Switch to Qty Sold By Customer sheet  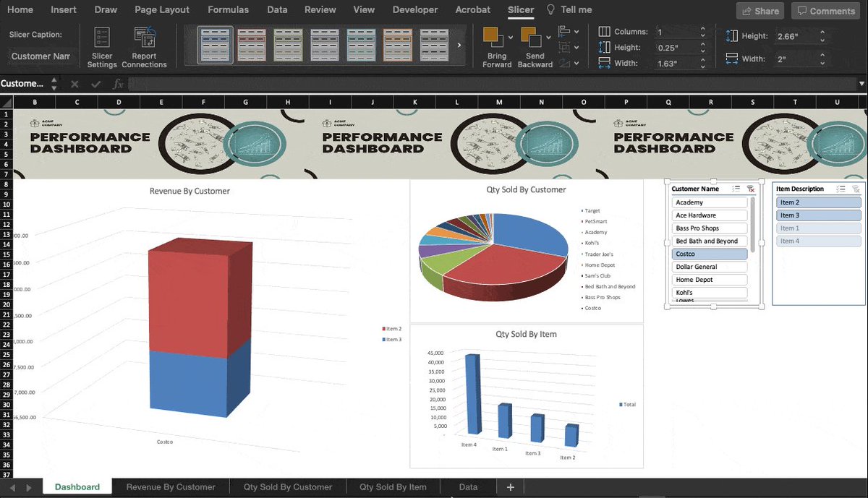pyautogui.click(x=288, y=487)
